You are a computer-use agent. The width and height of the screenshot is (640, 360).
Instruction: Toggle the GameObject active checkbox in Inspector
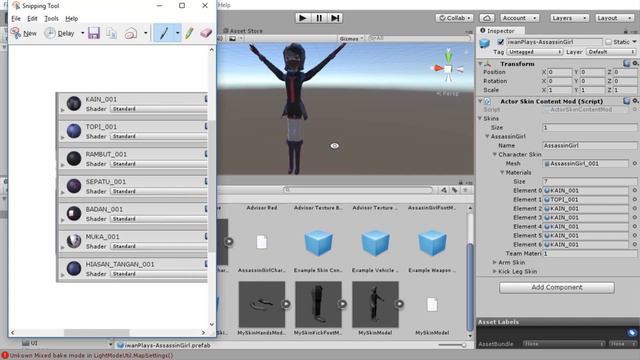tap(500, 42)
